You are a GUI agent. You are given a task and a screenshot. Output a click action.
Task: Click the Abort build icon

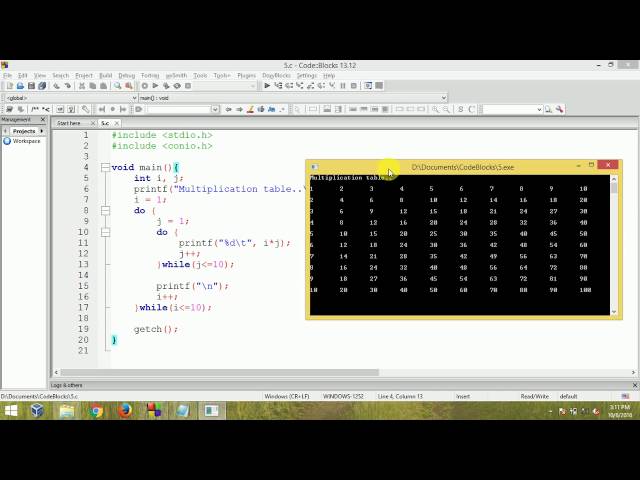pyautogui.click(x=188, y=86)
